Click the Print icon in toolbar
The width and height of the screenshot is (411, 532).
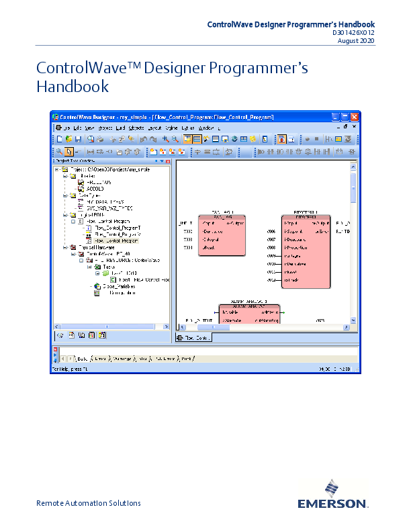tap(100, 139)
